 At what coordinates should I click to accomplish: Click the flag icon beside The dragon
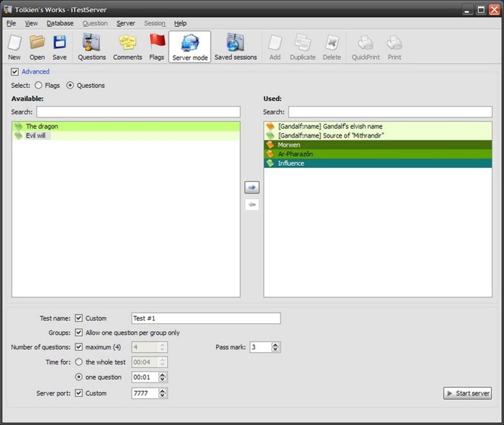(x=18, y=127)
